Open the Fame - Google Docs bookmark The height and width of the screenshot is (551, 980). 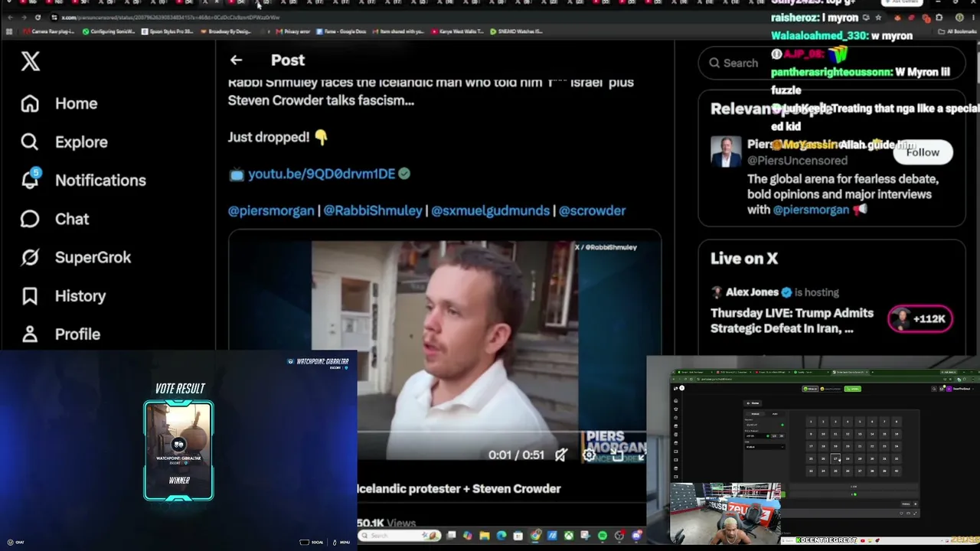pos(341,31)
